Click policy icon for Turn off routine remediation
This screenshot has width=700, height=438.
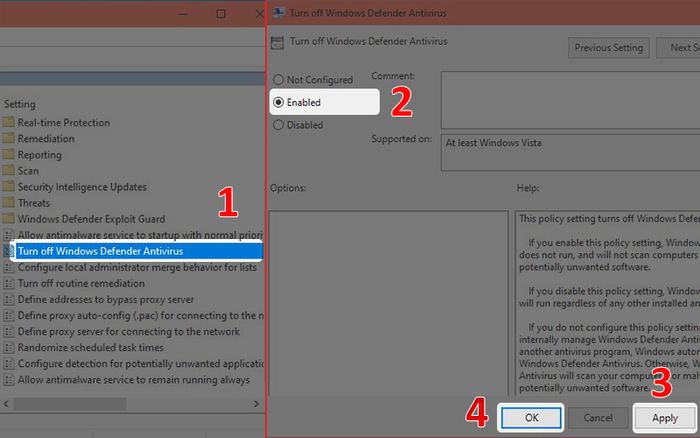click(8, 284)
